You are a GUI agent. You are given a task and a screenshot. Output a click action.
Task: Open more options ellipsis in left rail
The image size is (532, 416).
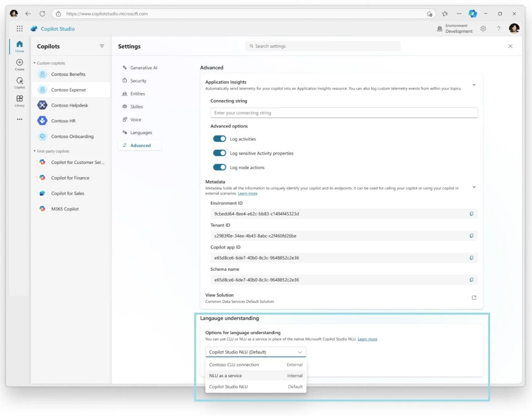[20, 119]
